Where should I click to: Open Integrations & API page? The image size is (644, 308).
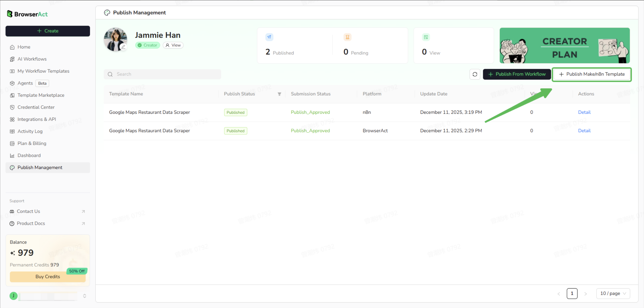pyautogui.click(x=37, y=119)
